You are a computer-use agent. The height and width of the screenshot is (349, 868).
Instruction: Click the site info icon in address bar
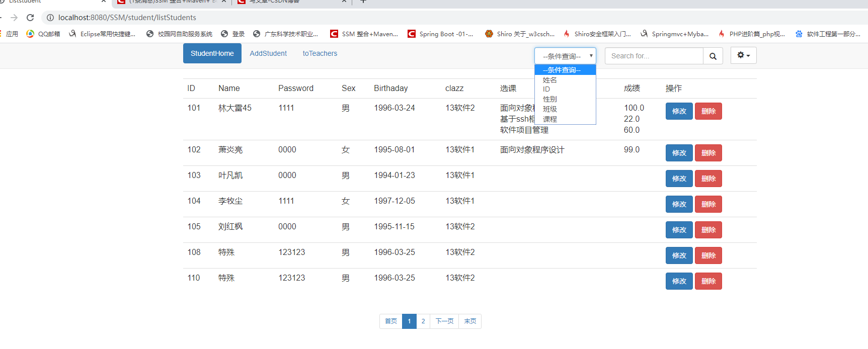(50, 18)
